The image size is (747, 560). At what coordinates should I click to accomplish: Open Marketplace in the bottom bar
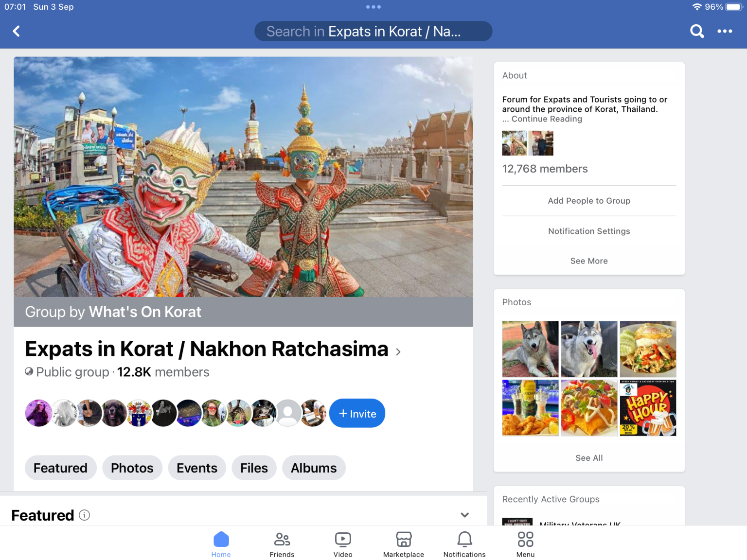click(x=404, y=544)
